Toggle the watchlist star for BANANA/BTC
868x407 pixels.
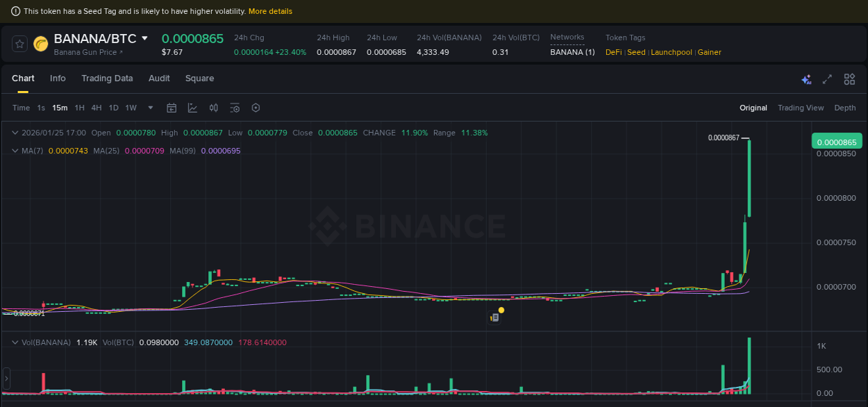19,43
